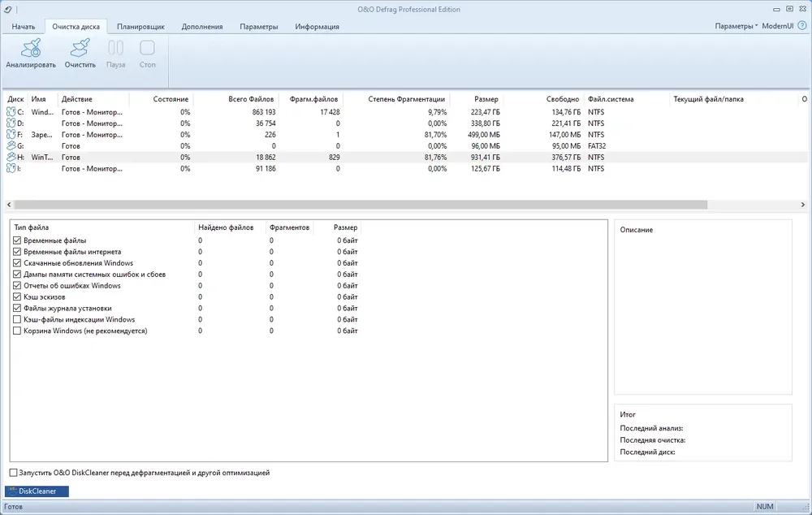The image size is (812, 515).
Task: Select the drive icon for disk F:
Action: click(x=11, y=135)
